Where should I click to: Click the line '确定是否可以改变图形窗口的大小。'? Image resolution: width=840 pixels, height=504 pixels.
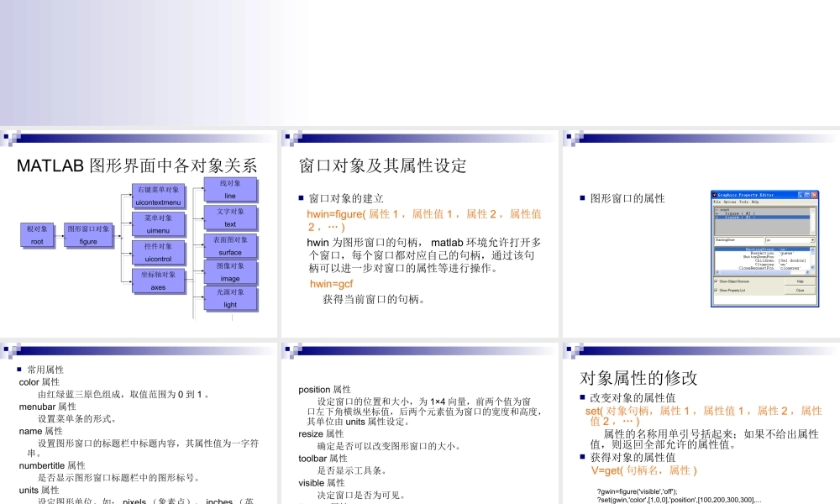(390, 446)
